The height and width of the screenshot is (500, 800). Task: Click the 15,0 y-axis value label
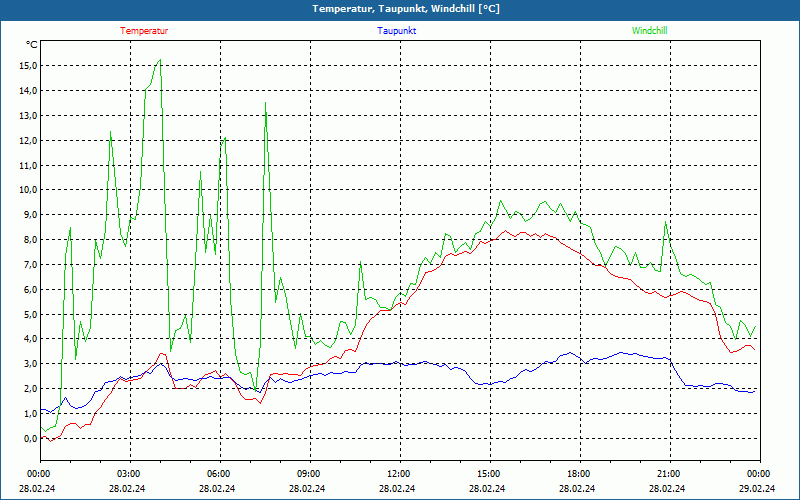(28, 66)
